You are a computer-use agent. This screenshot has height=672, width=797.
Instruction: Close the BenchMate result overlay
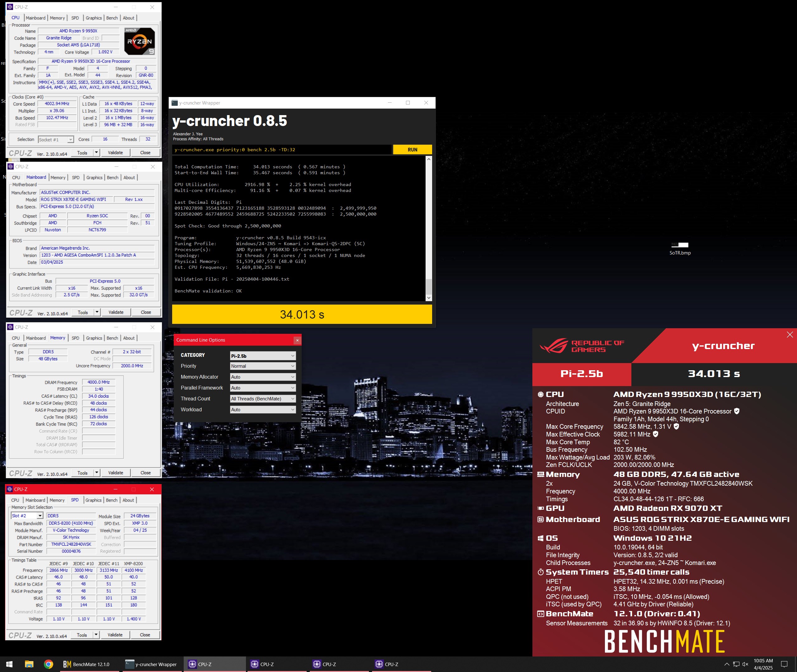point(790,335)
